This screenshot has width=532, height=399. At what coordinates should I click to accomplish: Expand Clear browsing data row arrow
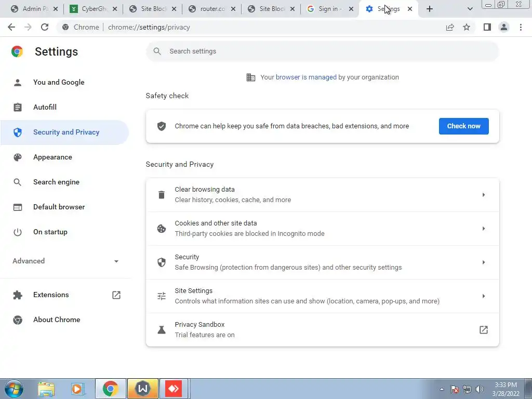click(484, 195)
